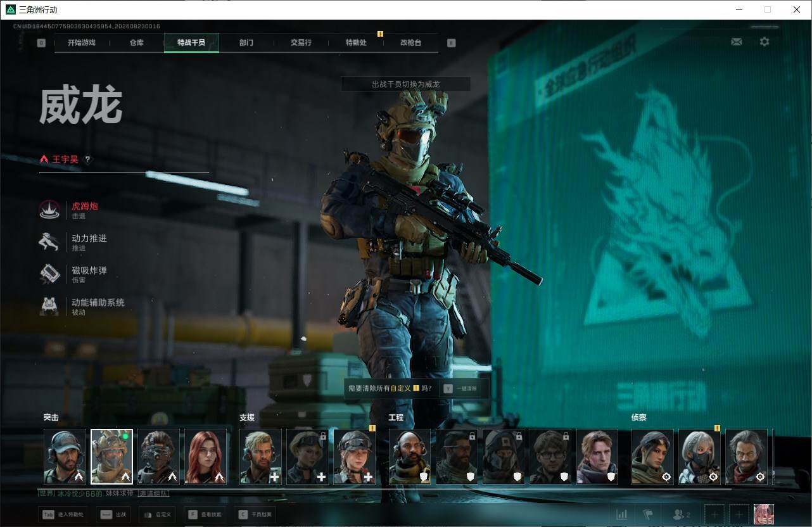Open the 改枪台 tab
The height and width of the screenshot is (527, 812).
coord(410,43)
